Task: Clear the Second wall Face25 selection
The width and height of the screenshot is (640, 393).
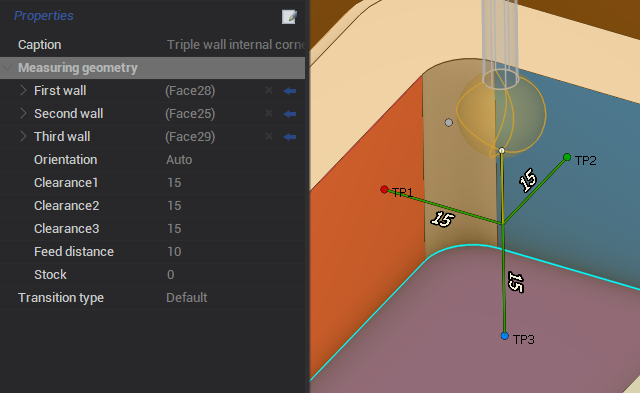Action: (269, 113)
